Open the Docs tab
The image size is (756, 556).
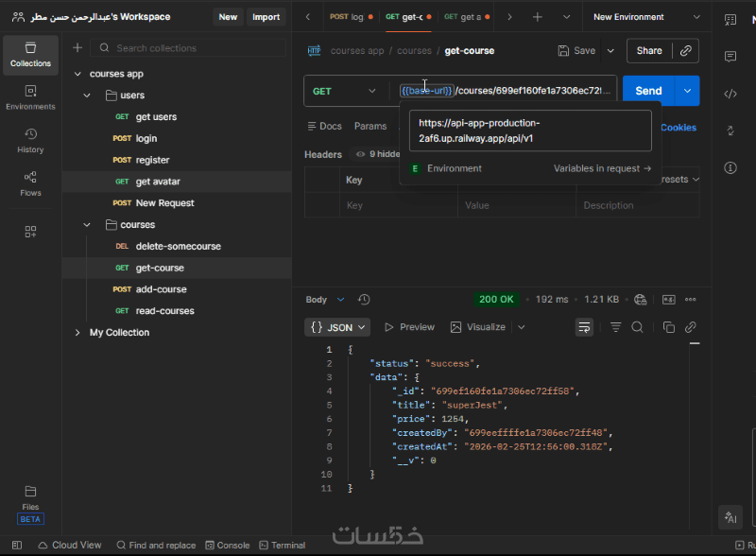click(325, 127)
